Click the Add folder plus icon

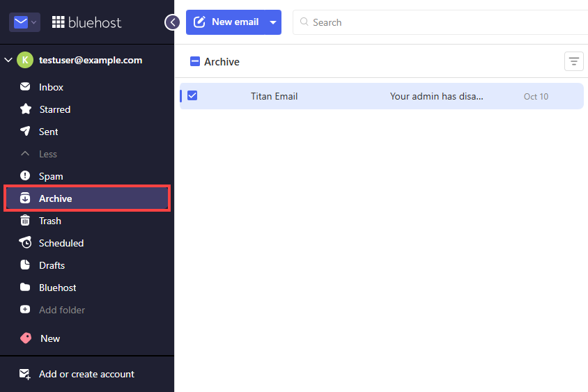[25, 310]
